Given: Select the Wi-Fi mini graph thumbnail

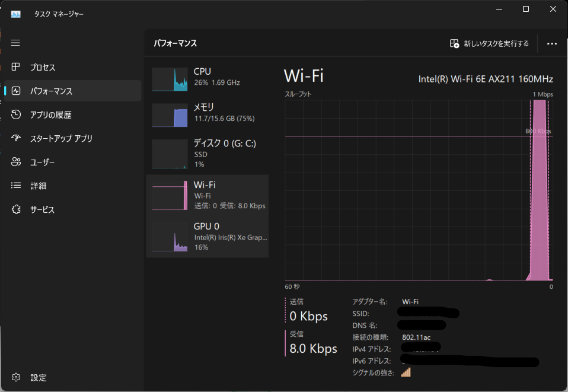Looking at the screenshot, I should click(170, 195).
